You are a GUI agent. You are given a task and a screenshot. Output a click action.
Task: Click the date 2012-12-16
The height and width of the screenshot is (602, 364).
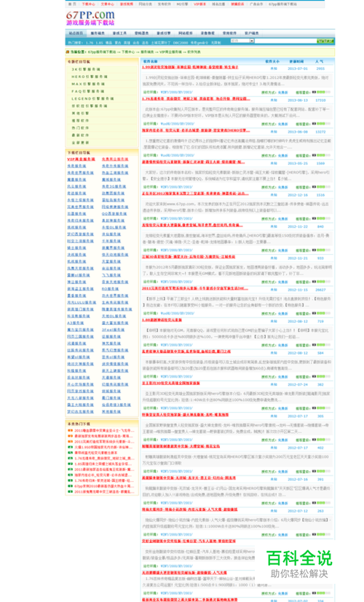pyautogui.click(x=298, y=195)
